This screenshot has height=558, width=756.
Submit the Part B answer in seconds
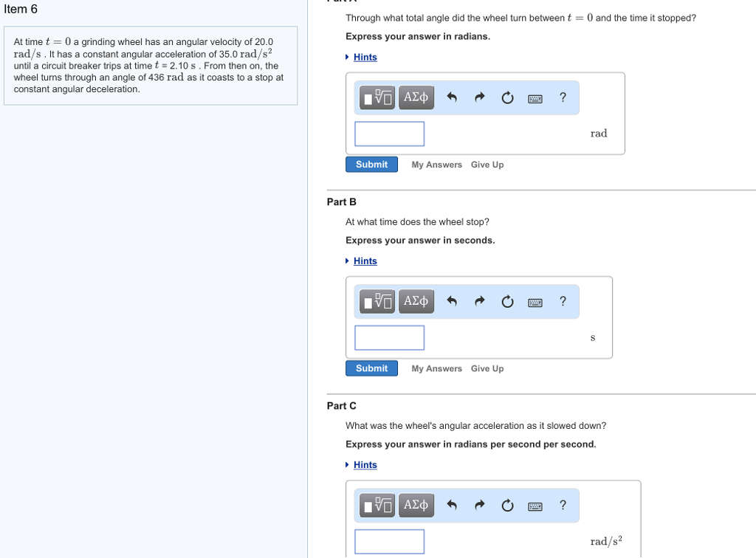tap(371, 368)
